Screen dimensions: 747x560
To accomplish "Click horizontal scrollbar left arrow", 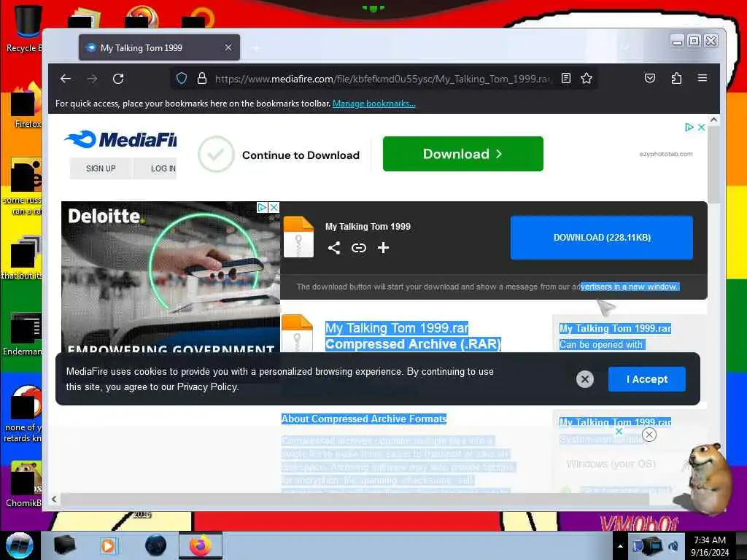I will coord(54,499).
